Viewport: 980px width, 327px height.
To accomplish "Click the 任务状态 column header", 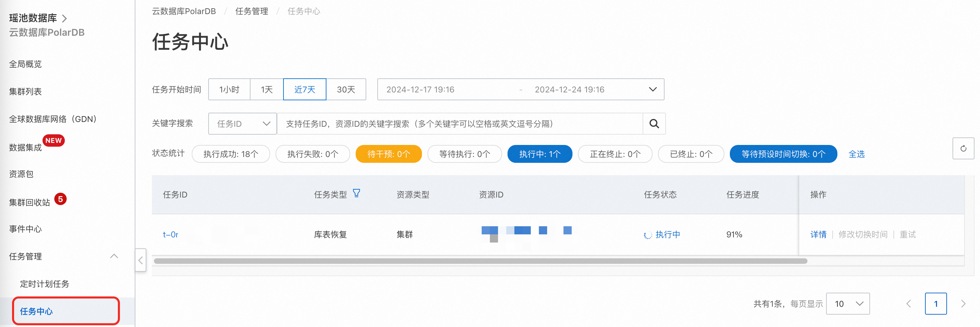I will coord(660,194).
